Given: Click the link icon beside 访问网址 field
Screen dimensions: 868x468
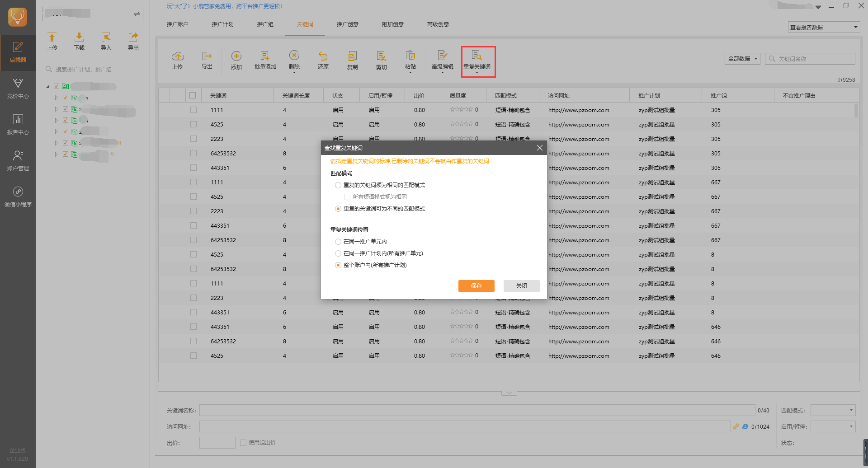Looking at the screenshot, I should pyautogui.click(x=736, y=426).
